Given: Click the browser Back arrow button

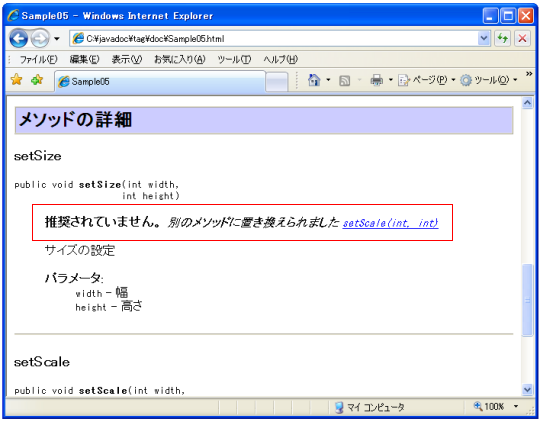Looking at the screenshot, I should coord(19,38).
